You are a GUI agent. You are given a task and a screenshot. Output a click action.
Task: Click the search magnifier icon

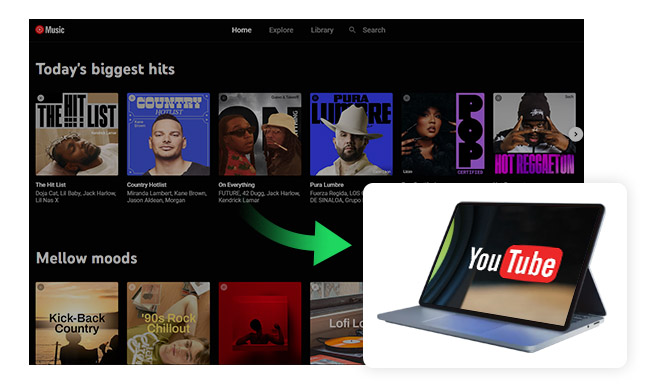point(352,30)
